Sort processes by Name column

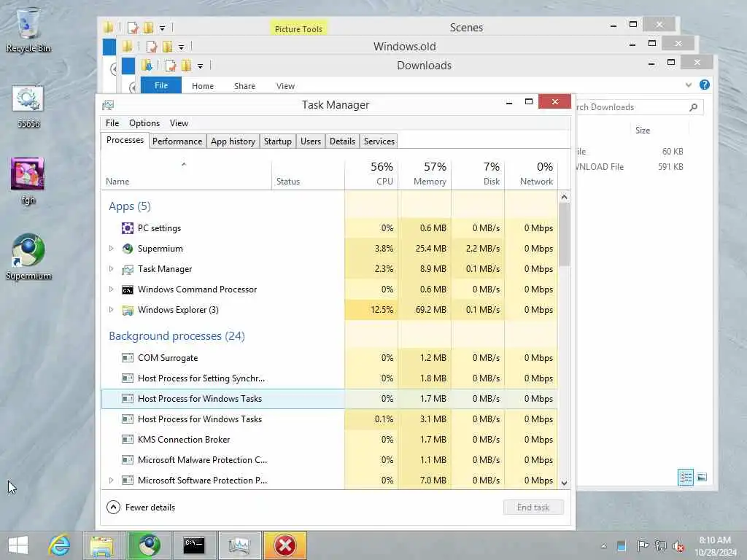[x=186, y=174]
